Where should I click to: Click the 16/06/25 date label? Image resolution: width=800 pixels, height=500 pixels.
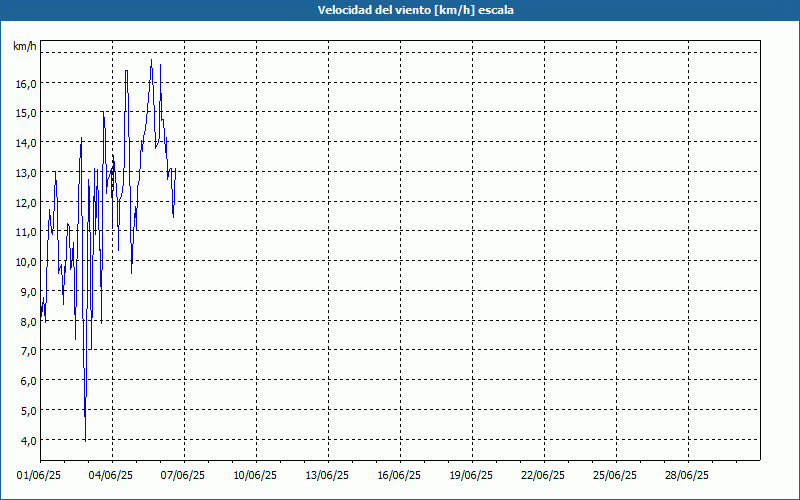tap(399, 476)
